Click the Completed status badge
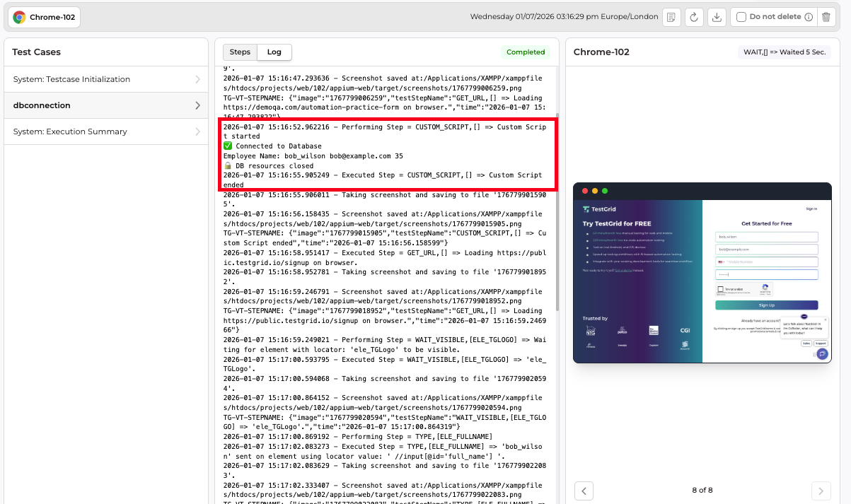The height and width of the screenshot is (504, 851). (526, 52)
